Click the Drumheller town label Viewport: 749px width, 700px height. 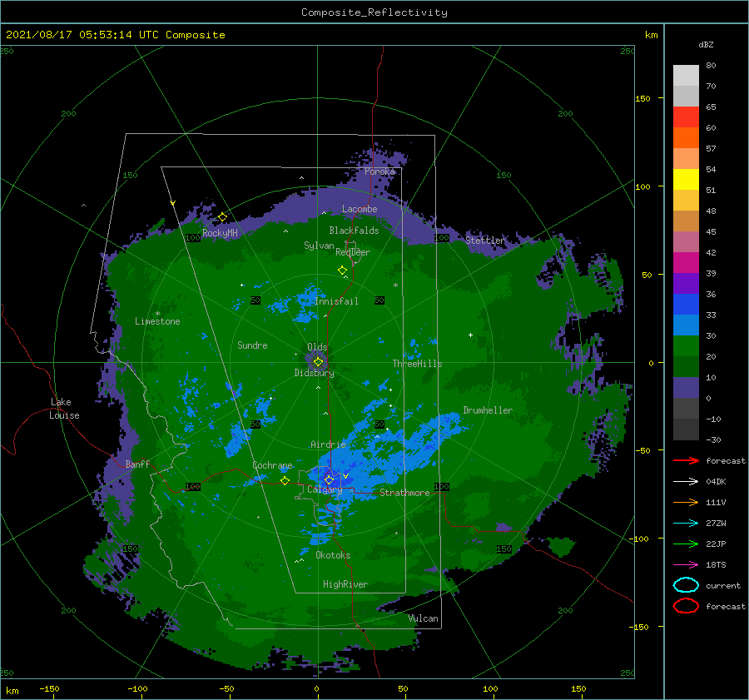(488, 410)
